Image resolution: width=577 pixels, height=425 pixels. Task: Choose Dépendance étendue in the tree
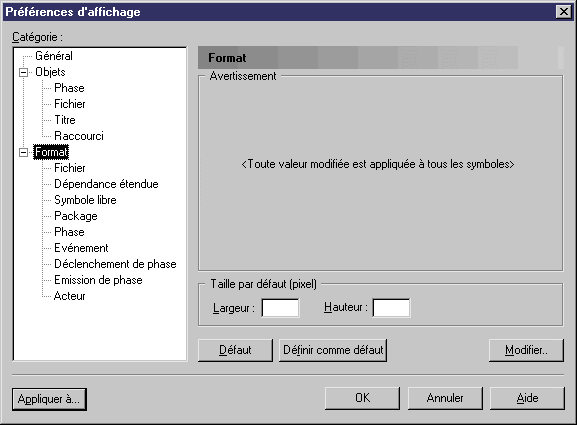[106, 184]
